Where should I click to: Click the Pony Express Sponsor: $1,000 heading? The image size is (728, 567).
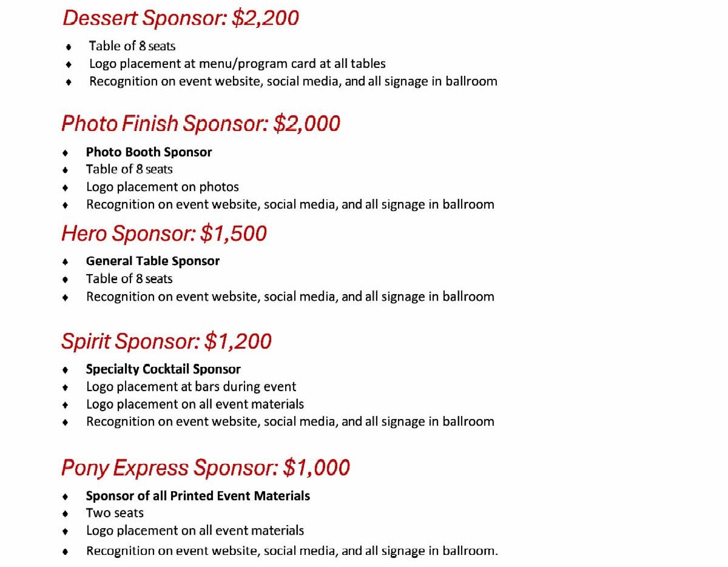pos(205,468)
